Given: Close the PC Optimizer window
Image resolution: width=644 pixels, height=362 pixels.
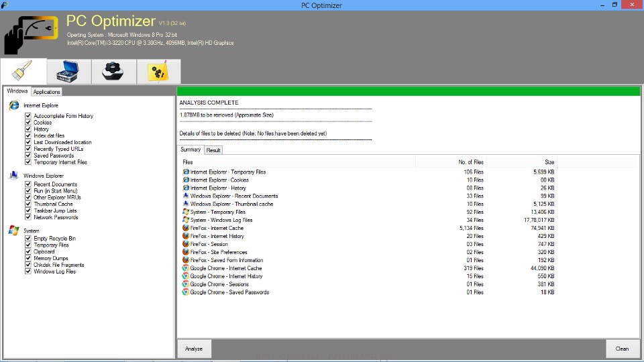Looking at the screenshot, I should coord(633,5).
